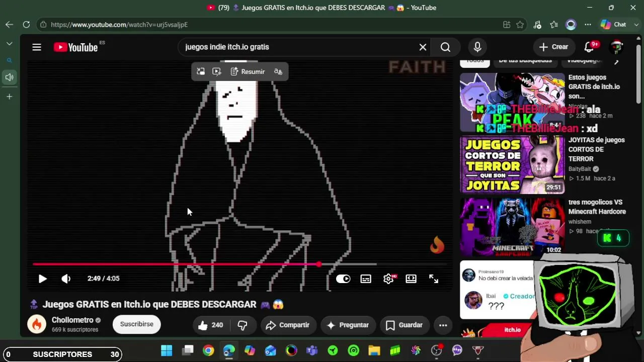This screenshot has width=644, height=362.
Task: Share the video via Compartir
Action: coord(288,325)
